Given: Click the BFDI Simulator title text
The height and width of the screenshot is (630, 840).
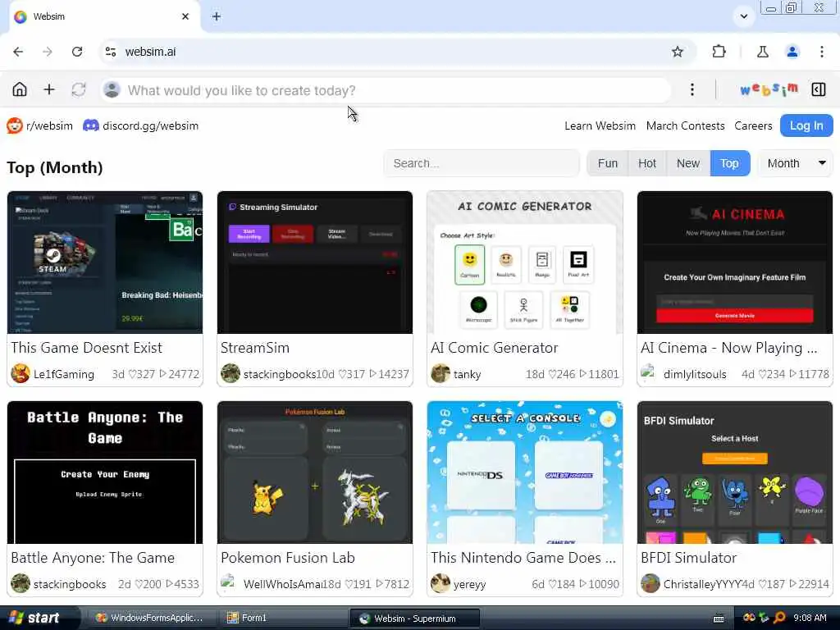Looking at the screenshot, I should pyautogui.click(x=688, y=558).
